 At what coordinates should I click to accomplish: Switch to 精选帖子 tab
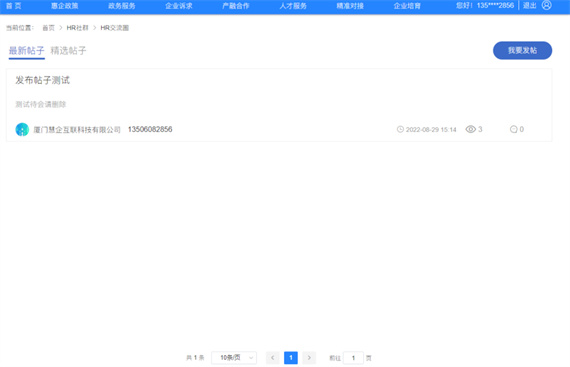(x=68, y=51)
